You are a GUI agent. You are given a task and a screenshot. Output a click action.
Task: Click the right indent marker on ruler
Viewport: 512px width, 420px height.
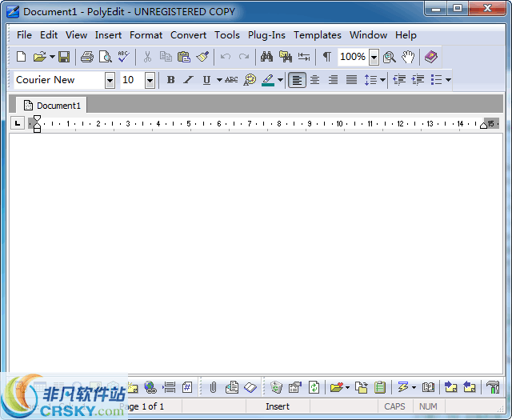[x=483, y=125]
